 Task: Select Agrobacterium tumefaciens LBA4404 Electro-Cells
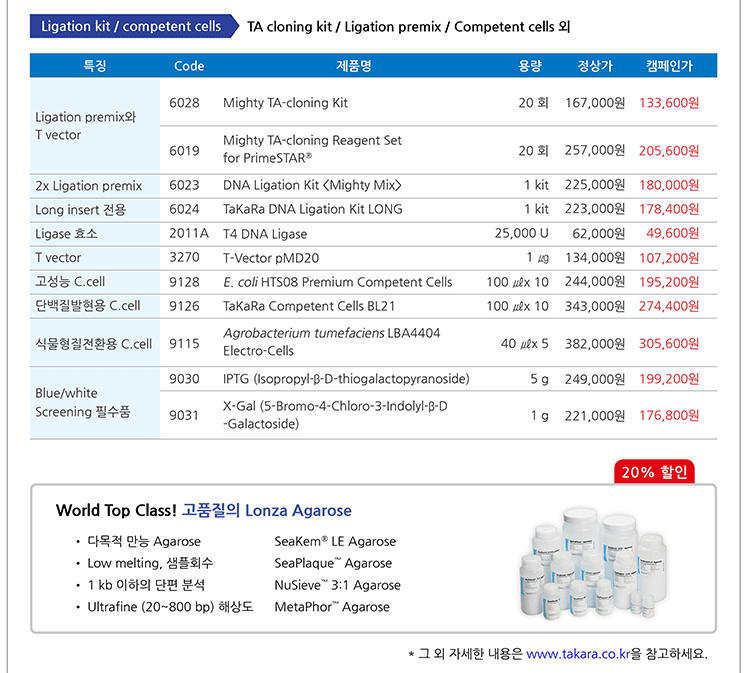pos(331,342)
